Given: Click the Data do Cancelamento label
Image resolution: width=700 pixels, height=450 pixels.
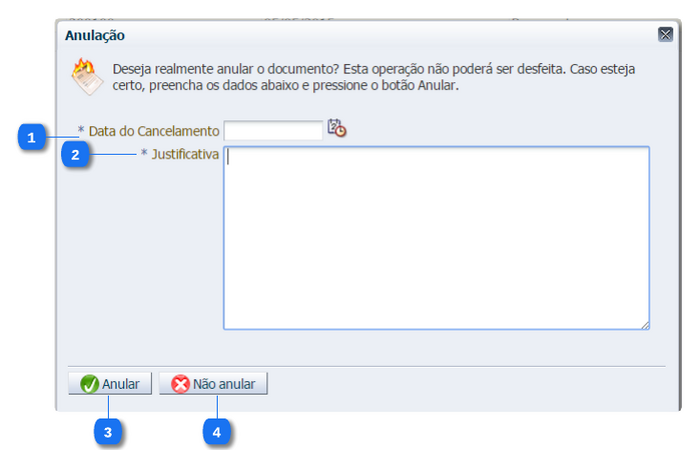Looking at the screenshot, I should pyautogui.click(x=153, y=131).
